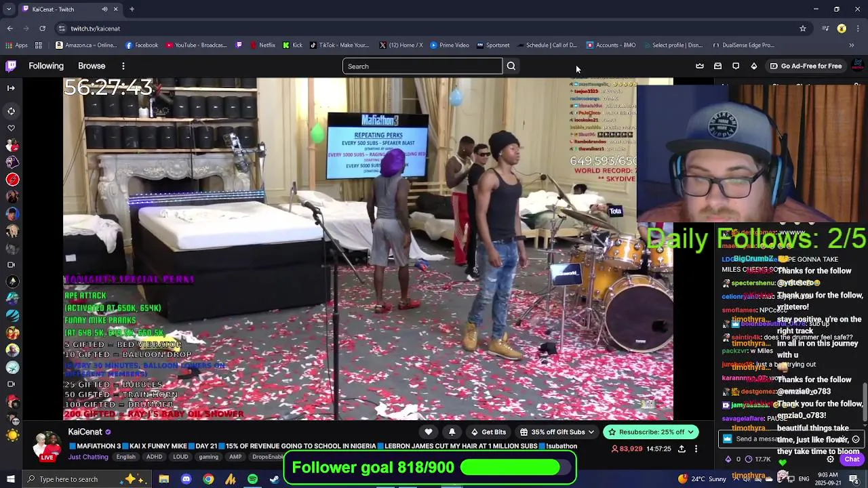Select the LOUD stream tag
The width and height of the screenshot is (868, 488).
[180, 457]
